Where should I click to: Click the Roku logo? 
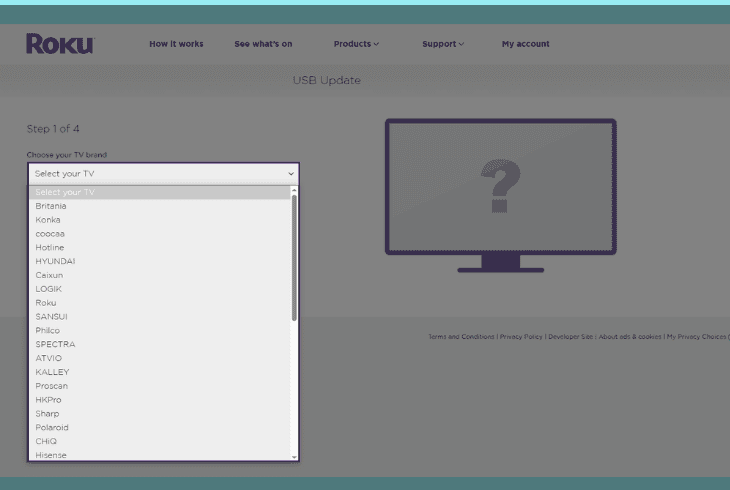click(60, 44)
